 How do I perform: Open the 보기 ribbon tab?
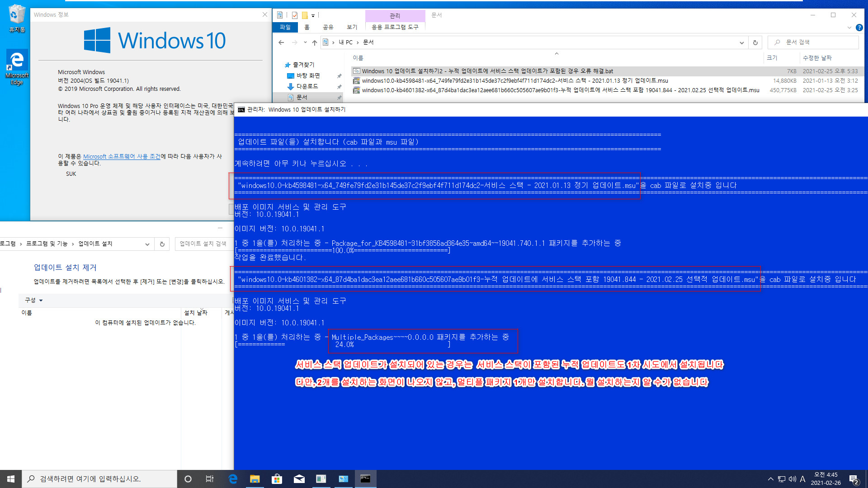click(x=352, y=27)
